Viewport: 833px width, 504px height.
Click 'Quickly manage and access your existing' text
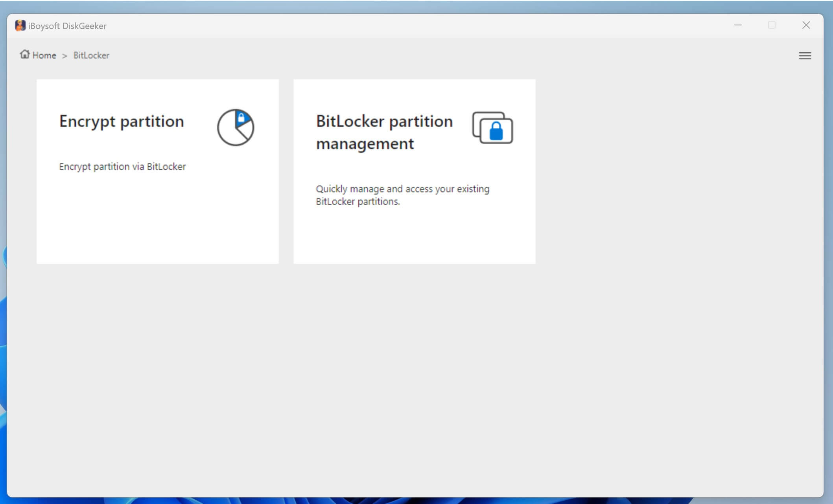pos(403,189)
